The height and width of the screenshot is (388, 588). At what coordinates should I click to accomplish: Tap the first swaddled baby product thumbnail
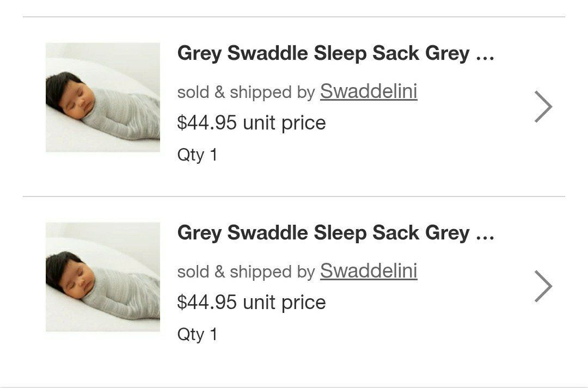click(103, 97)
